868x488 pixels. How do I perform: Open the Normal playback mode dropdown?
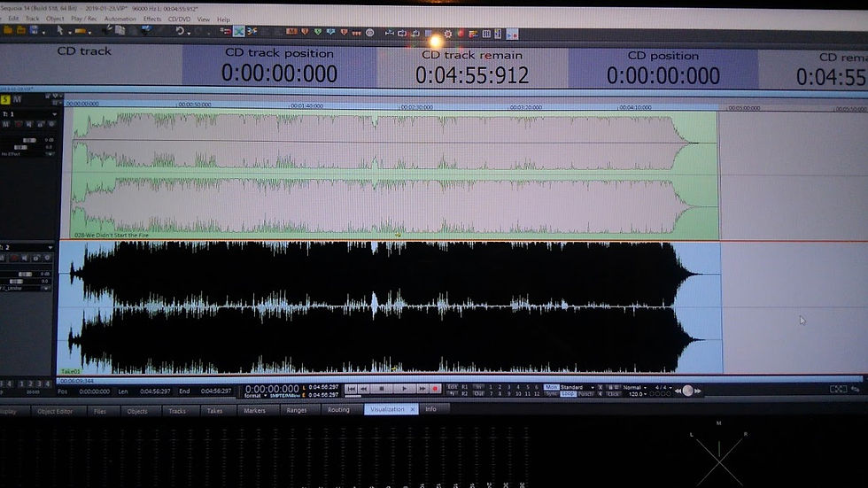[635, 387]
